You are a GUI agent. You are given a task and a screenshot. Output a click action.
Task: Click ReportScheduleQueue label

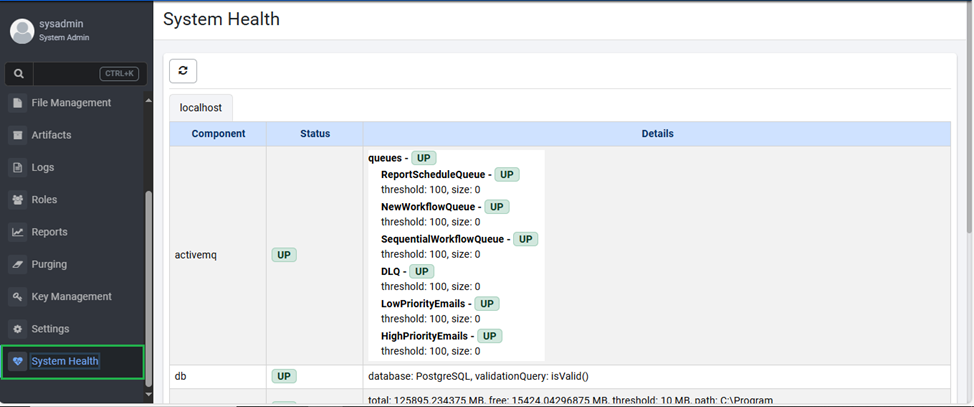tap(433, 175)
